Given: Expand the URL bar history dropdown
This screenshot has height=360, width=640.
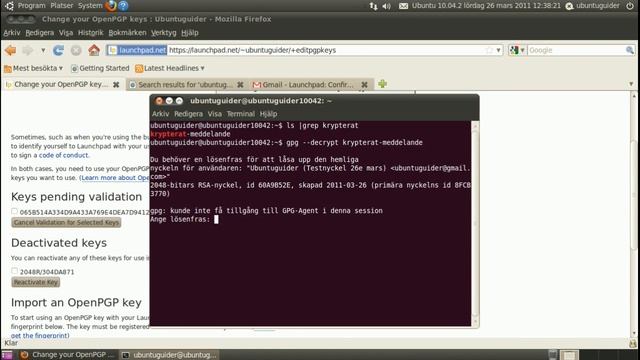Looking at the screenshot, I should [498, 50].
